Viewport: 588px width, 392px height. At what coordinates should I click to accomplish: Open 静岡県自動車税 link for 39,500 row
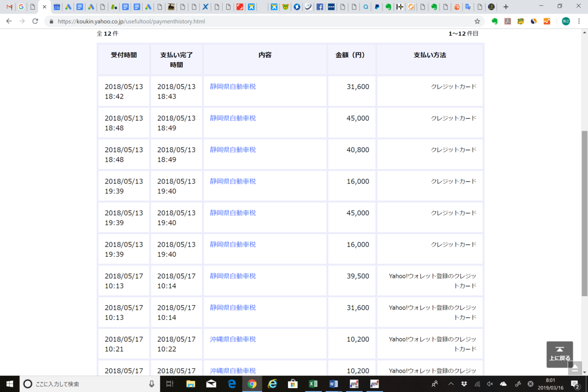[x=233, y=276]
